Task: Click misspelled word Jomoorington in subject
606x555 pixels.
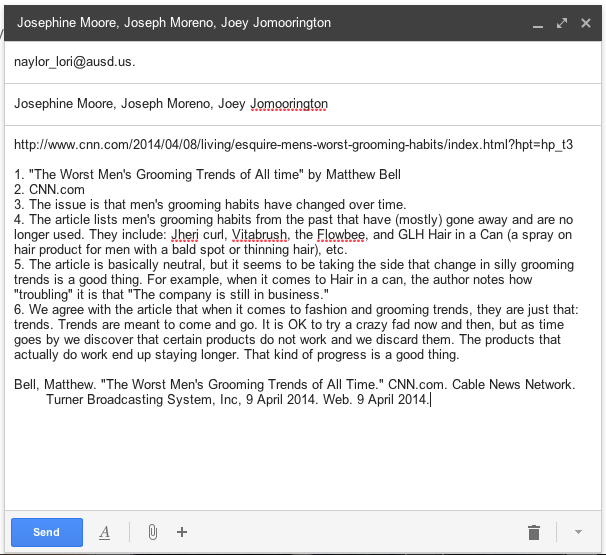Action: [x=289, y=104]
